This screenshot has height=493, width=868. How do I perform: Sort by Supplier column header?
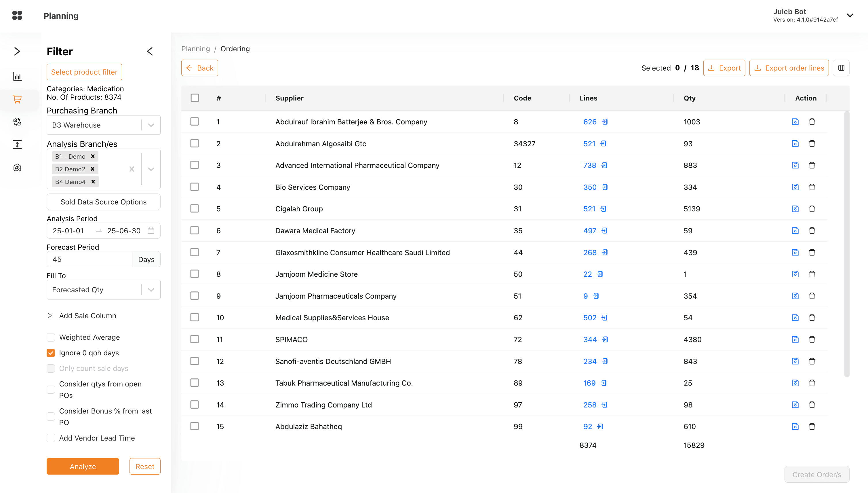[x=289, y=98]
